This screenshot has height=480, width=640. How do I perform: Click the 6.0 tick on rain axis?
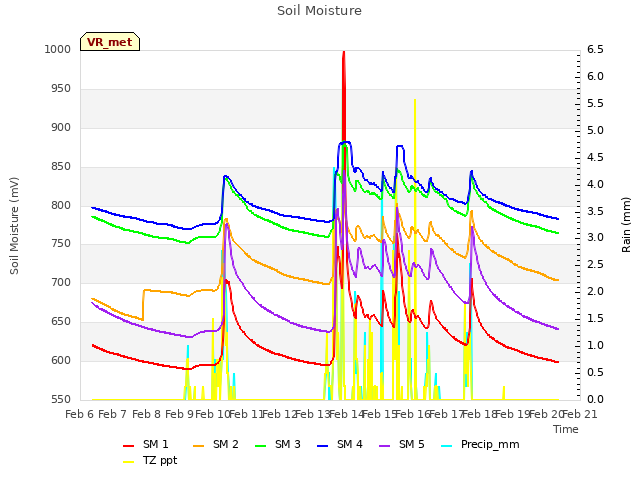pyautogui.click(x=595, y=76)
